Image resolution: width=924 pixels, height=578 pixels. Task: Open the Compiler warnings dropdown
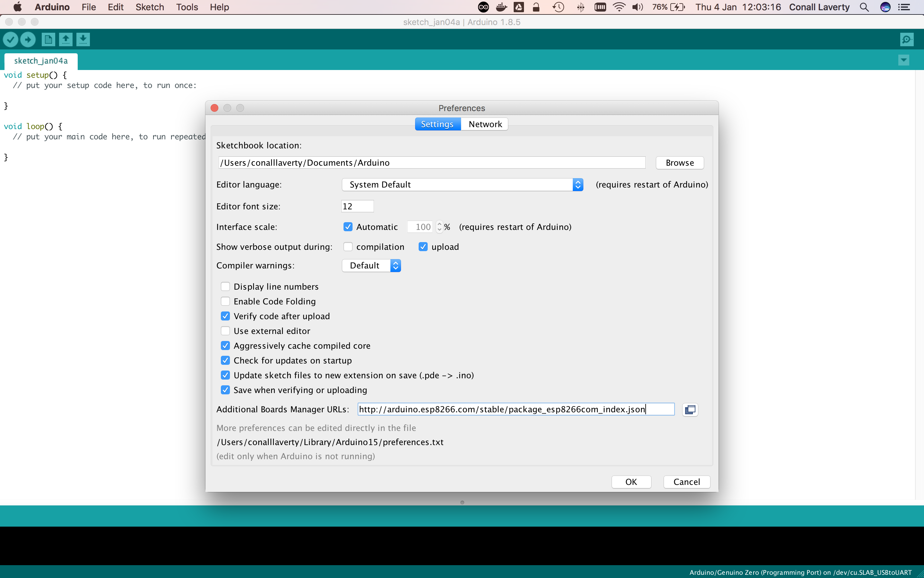[371, 266]
